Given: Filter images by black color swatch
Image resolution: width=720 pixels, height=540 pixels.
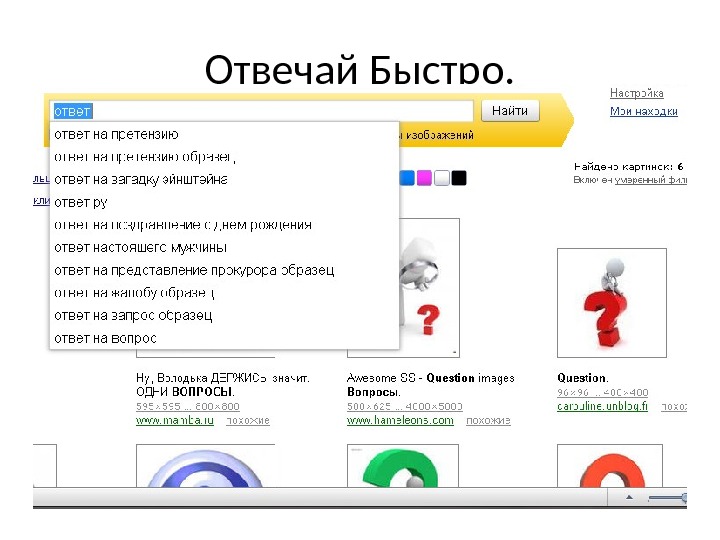Looking at the screenshot, I should (459, 178).
